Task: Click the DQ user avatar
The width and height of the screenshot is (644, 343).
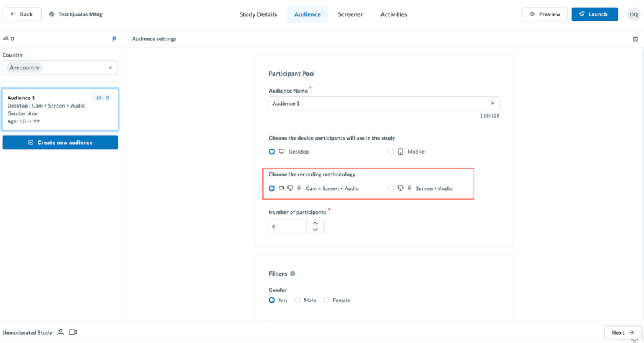Action: pyautogui.click(x=633, y=14)
